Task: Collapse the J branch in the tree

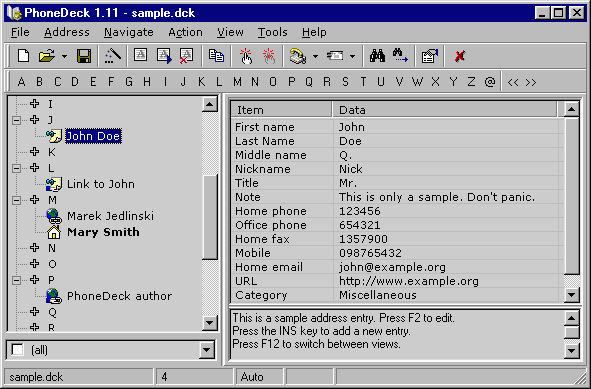Action: coord(16,120)
